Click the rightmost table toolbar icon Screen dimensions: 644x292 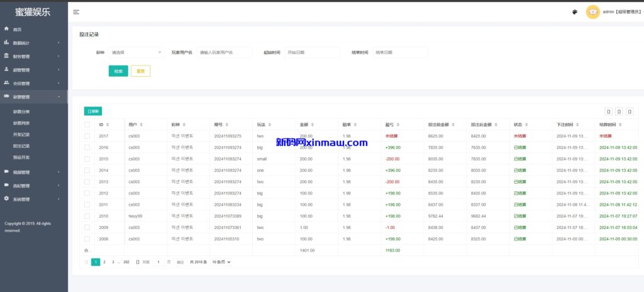pyautogui.click(x=631, y=111)
